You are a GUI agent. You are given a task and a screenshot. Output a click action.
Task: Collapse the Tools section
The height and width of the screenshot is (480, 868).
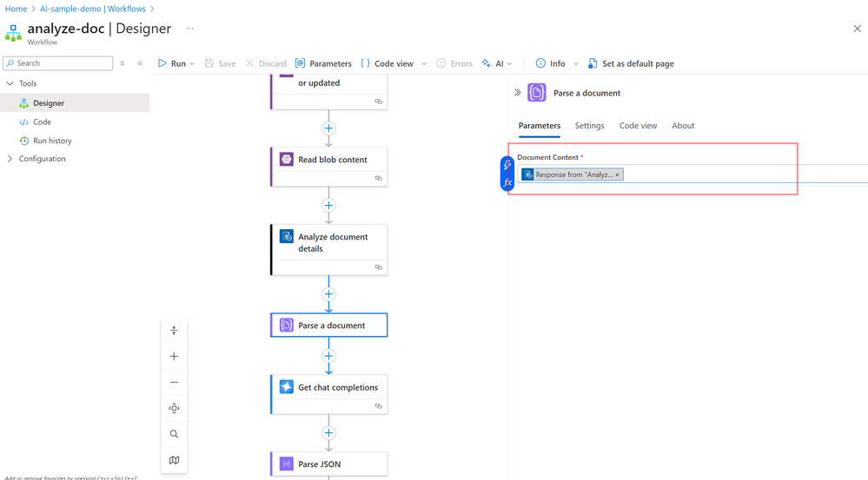point(10,83)
